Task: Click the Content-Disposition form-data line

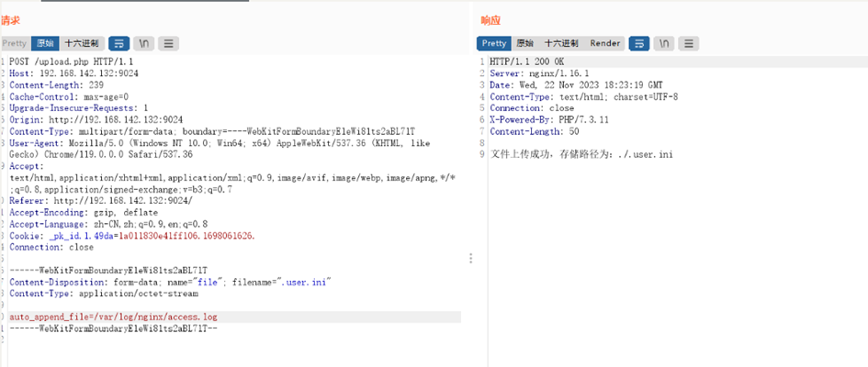Action: 170,282
